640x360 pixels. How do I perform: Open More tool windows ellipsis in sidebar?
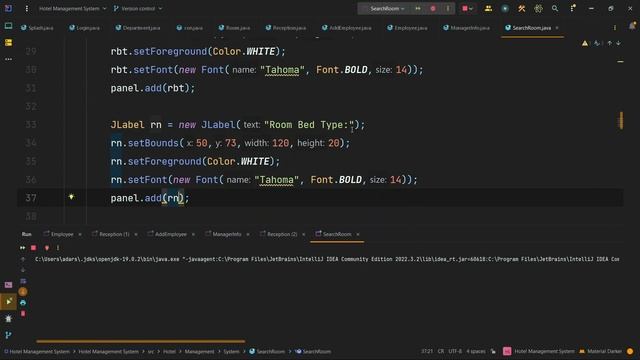coord(8,59)
